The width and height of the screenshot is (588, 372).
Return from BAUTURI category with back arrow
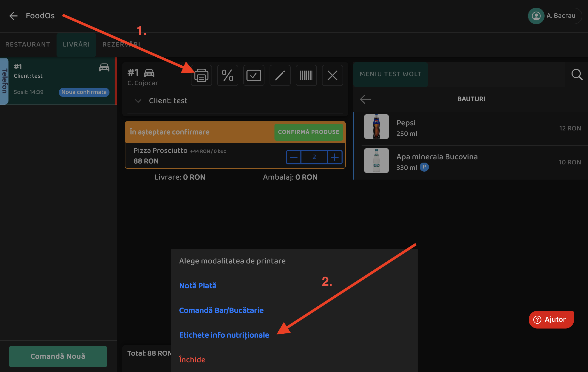pyautogui.click(x=365, y=99)
